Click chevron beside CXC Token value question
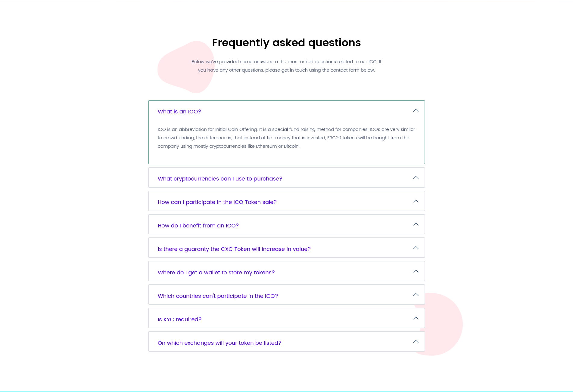Screen dimensions: 573x392 [416, 248]
